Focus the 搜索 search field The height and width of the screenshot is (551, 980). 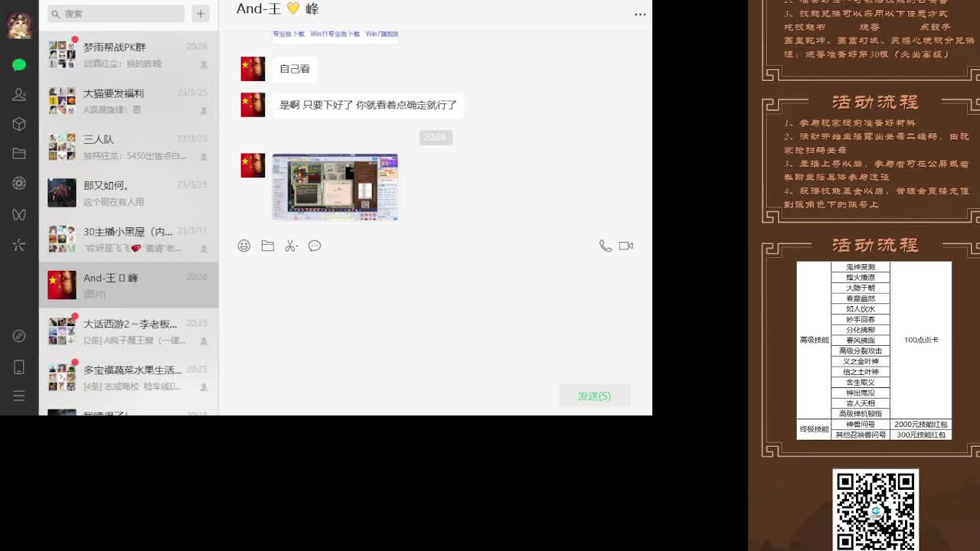pyautogui.click(x=116, y=14)
